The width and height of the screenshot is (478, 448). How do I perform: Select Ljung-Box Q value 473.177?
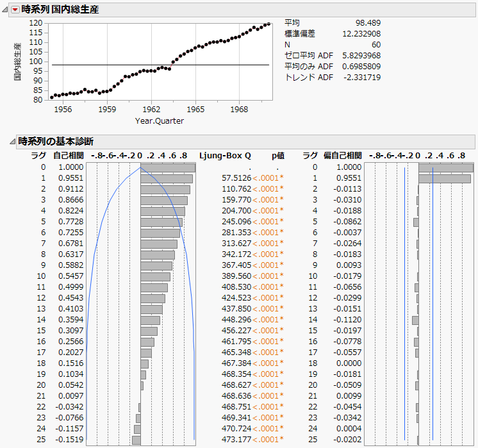[236, 440]
